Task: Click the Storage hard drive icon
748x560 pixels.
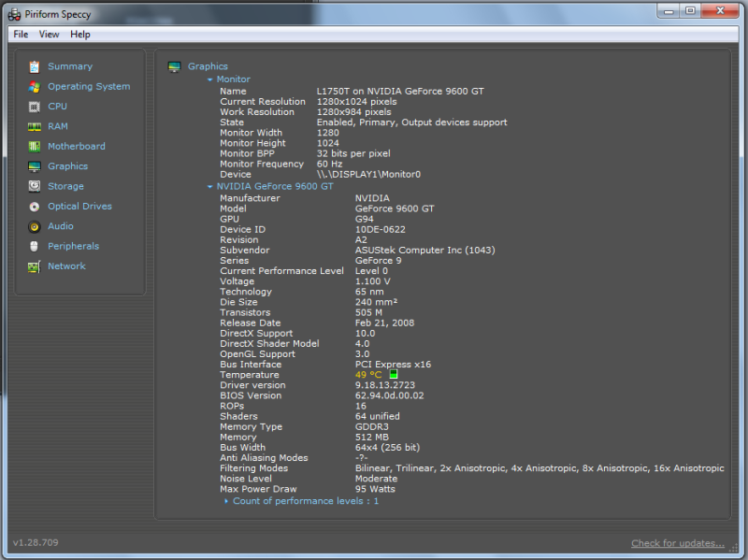Action: pos(34,186)
